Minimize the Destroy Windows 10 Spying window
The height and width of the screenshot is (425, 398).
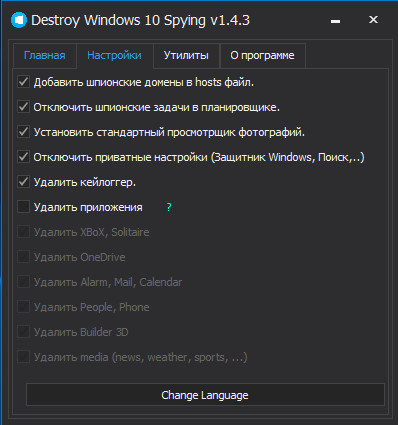(x=335, y=21)
